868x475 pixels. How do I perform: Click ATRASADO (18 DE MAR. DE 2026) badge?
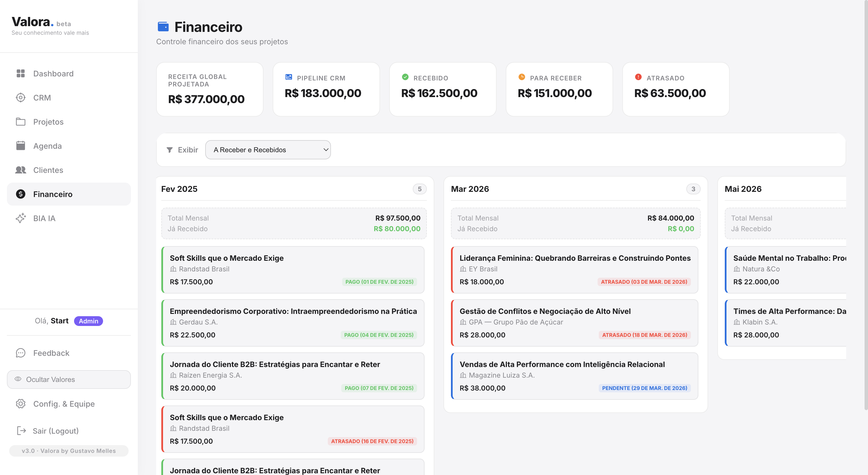[645, 335]
